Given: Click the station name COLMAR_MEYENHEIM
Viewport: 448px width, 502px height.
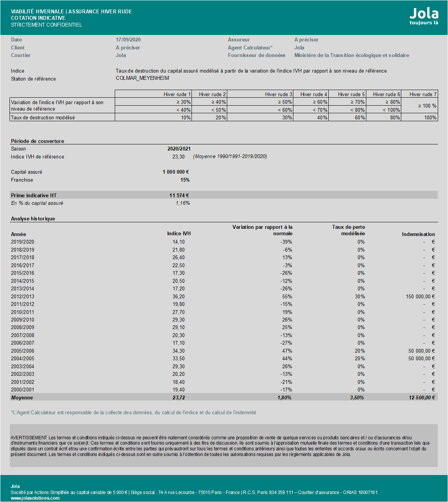Looking at the screenshot, I should pyautogui.click(x=142, y=78).
